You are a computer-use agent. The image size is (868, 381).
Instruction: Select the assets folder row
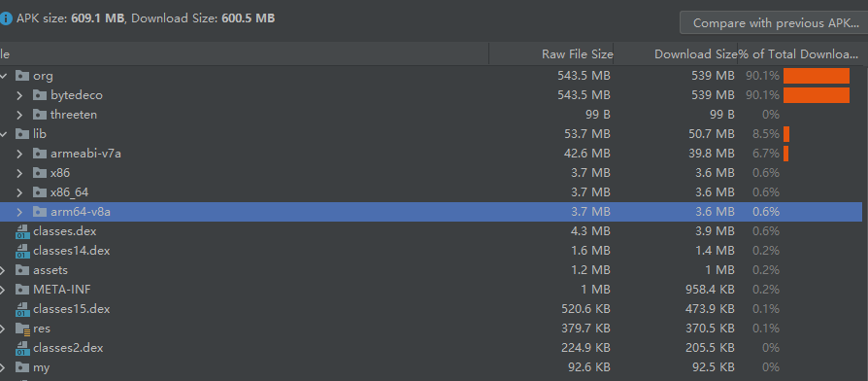431,270
